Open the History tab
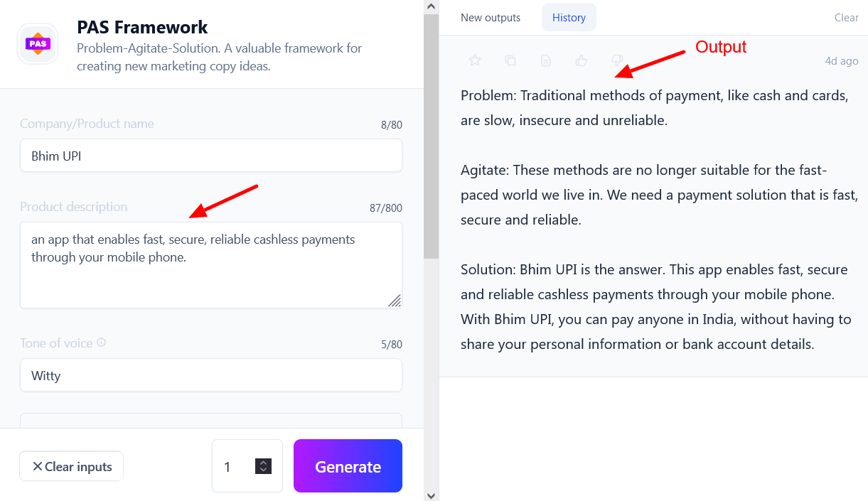Screen dimensions: 868x501 pyautogui.click(x=569, y=18)
